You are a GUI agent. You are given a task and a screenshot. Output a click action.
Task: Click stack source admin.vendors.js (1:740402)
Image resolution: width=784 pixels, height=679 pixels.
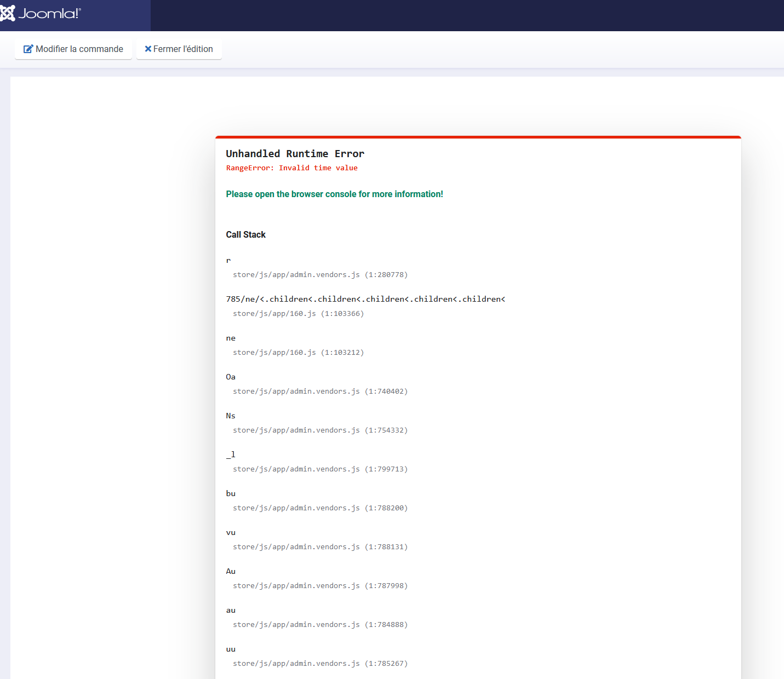click(320, 392)
